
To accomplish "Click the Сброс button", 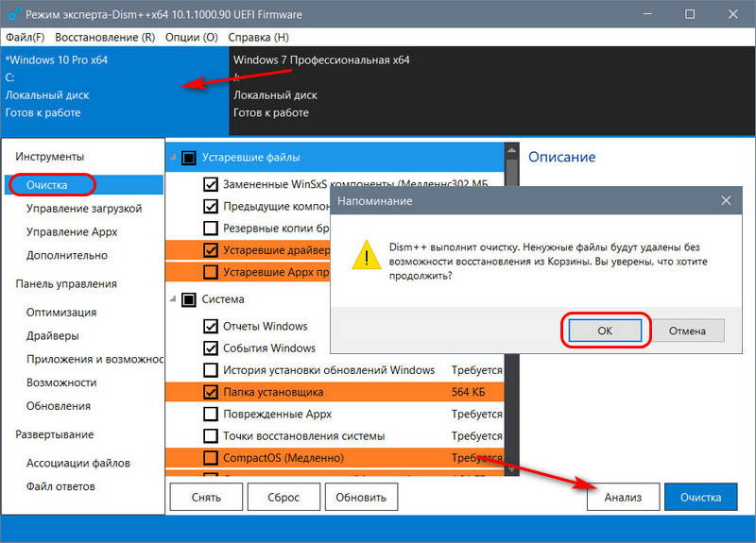I will (283, 497).
